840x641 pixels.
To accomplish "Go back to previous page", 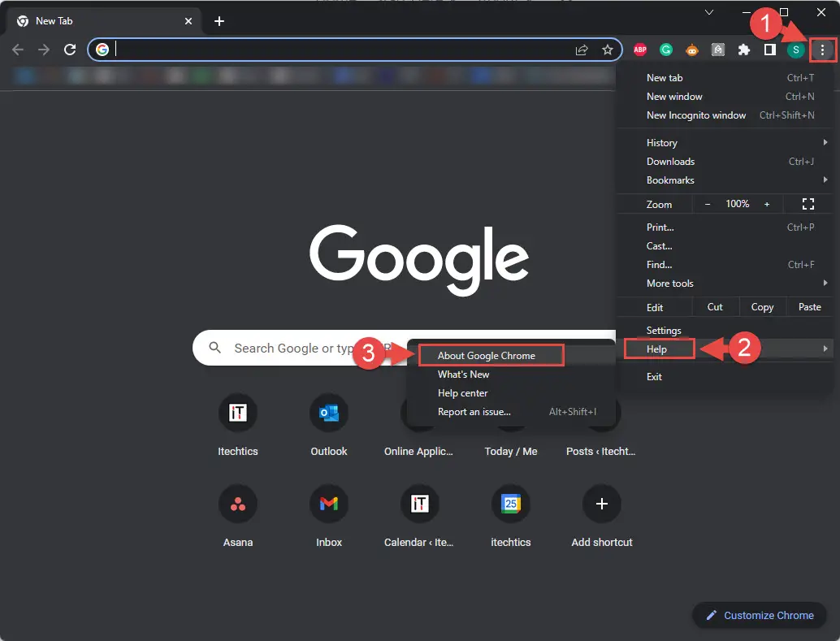I will point(18,50).
